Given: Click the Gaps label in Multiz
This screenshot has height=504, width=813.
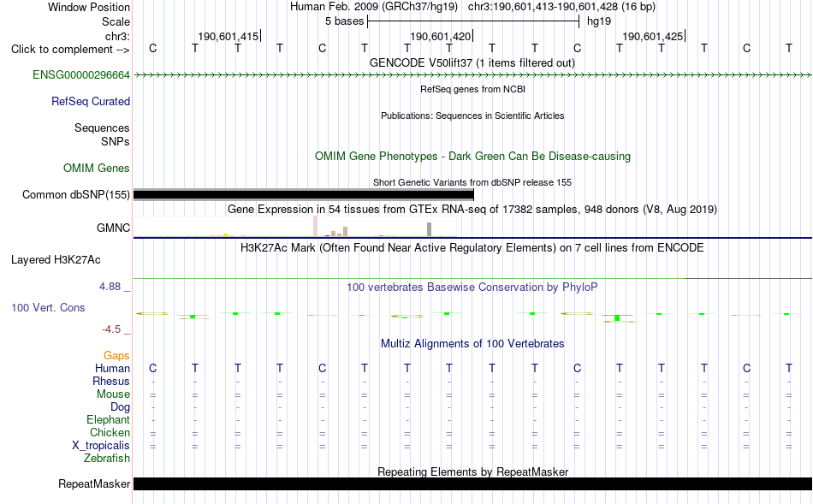Looking at the screenshot, I should pyautogui.click(x=116, y=356).
